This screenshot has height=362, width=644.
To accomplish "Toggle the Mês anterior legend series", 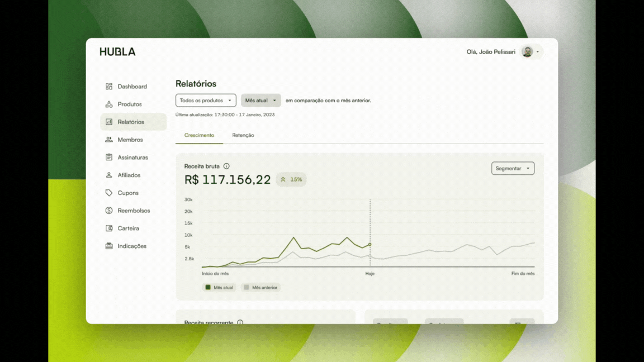I will pos(261,287).
